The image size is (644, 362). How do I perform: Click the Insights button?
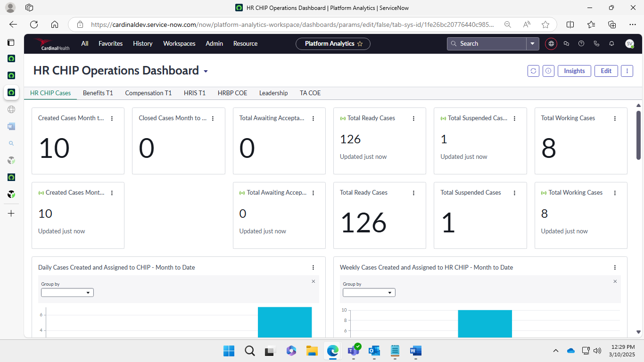pos(574,71)
